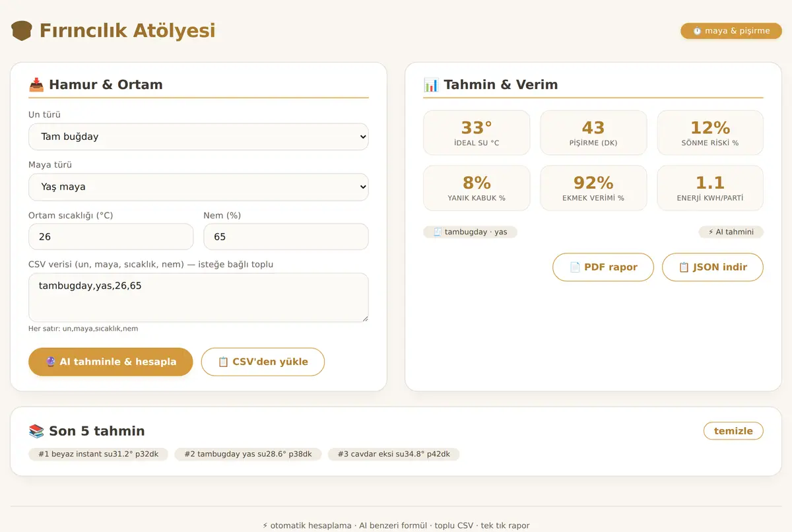
Task: Download the PDF rapor
Action: tap(603, 267)
